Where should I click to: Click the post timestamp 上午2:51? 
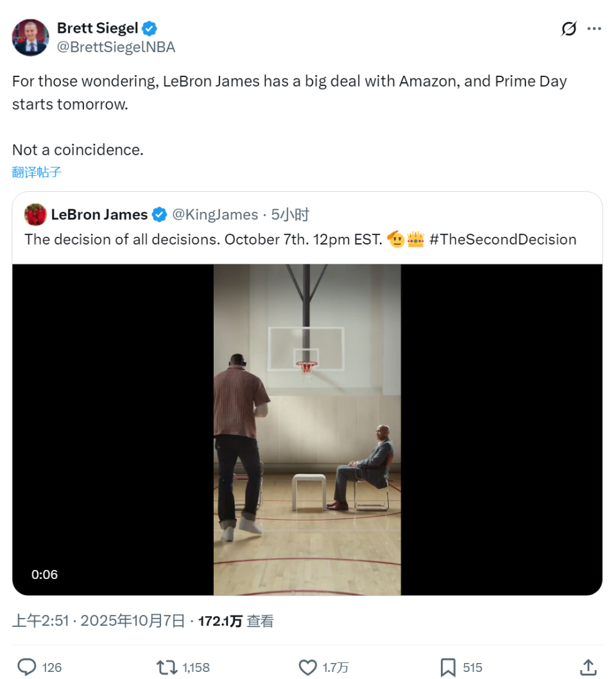coord(39,621)
